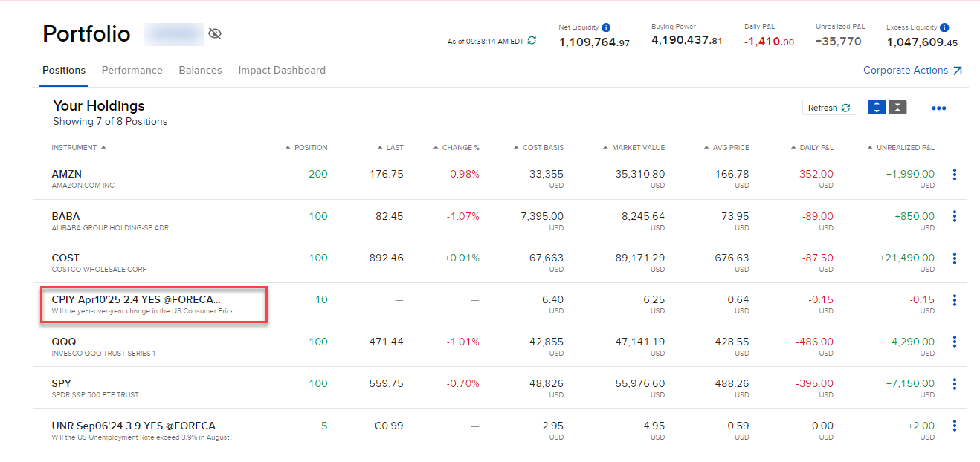Sort by MARKET VALUE column header

(x=634, y=148)
